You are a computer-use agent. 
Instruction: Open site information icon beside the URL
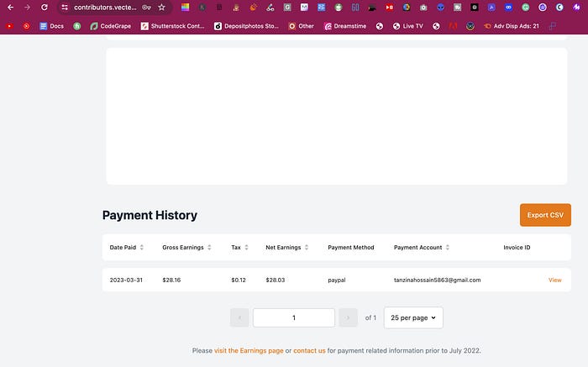pos(65,7)
